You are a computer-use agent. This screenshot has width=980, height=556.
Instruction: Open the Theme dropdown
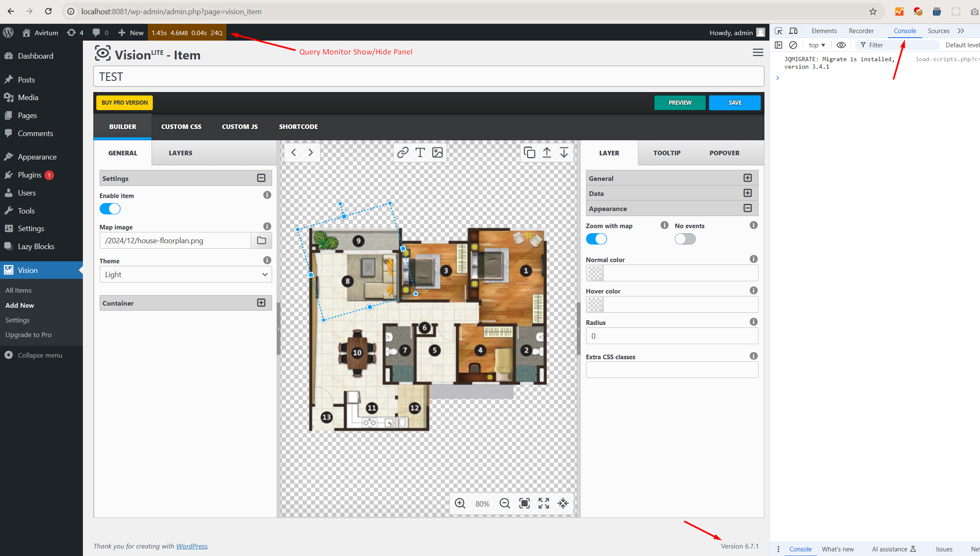pyautogui.click(x=186, y=275)
